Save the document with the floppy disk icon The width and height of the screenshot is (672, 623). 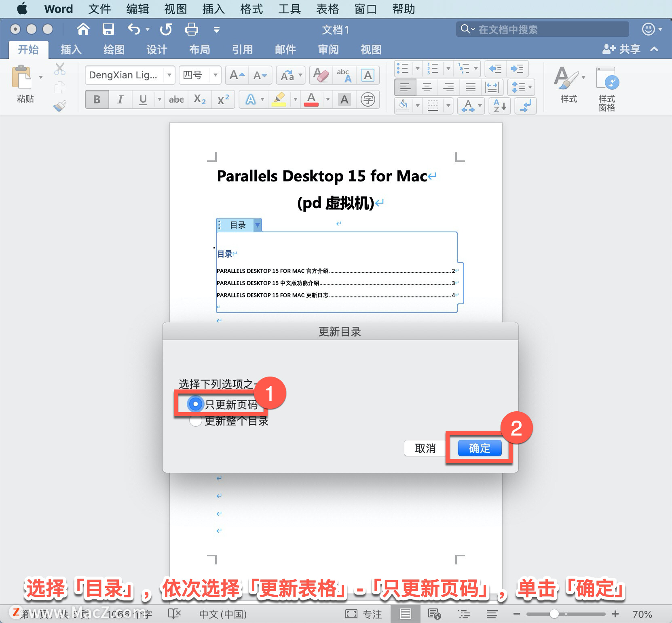(108, 29)
